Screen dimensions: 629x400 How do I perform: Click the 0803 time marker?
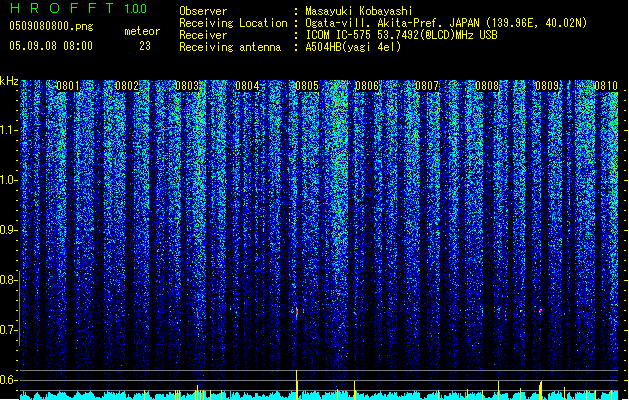tap(187, 86)
